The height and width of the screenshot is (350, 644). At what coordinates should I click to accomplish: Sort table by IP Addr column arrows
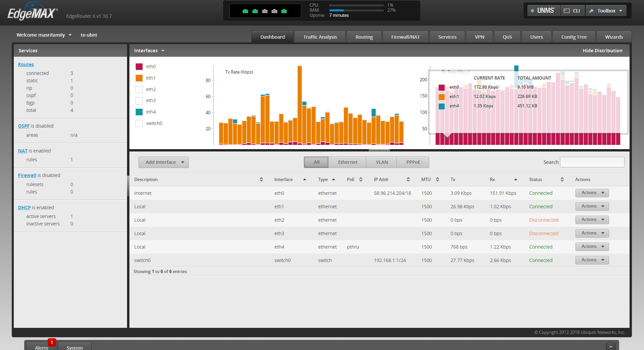[408, 179]
